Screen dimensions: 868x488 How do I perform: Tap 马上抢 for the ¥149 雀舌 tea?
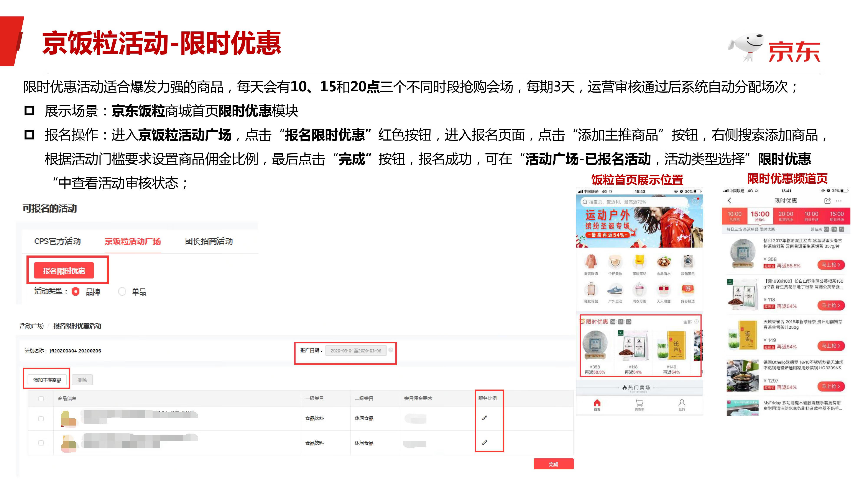click(x=831, y=346)
